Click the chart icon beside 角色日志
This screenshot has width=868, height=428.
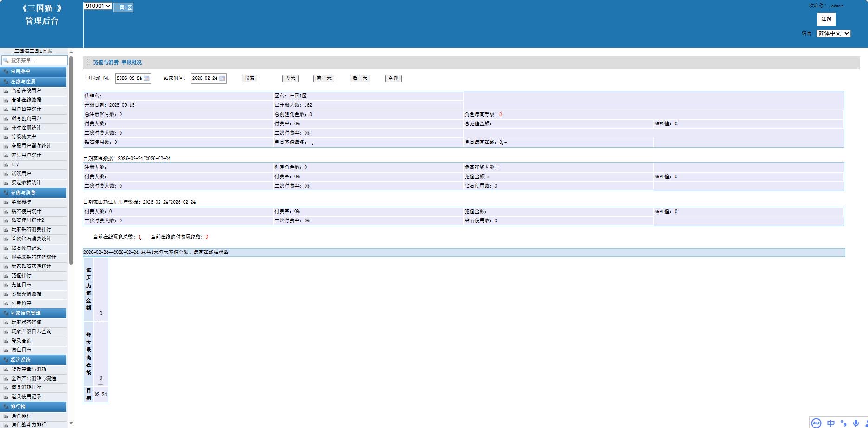[6, 350]
